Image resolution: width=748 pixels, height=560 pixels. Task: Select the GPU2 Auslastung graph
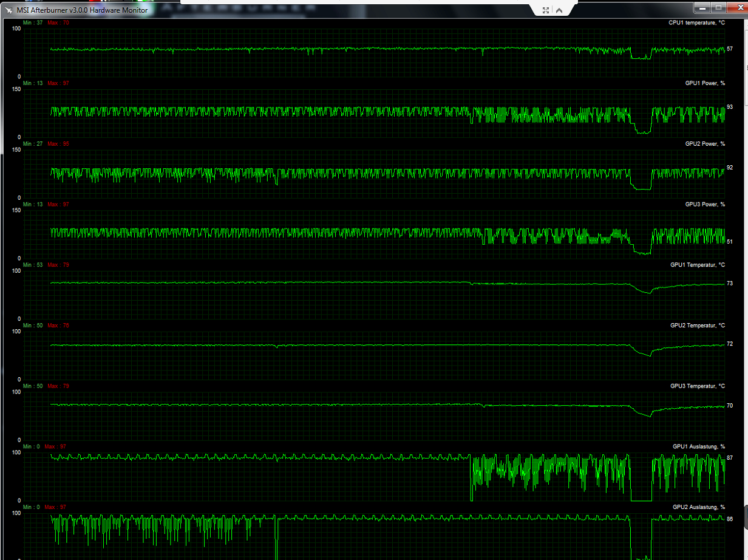(x=375, y=536)
